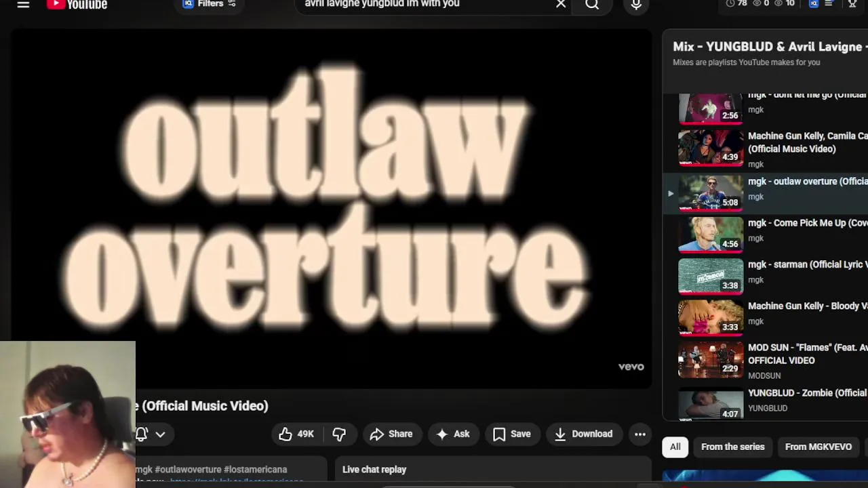Click the (Official Music Video) title text
This screenshot has height=488, width=868.
[x=205, y=406]
